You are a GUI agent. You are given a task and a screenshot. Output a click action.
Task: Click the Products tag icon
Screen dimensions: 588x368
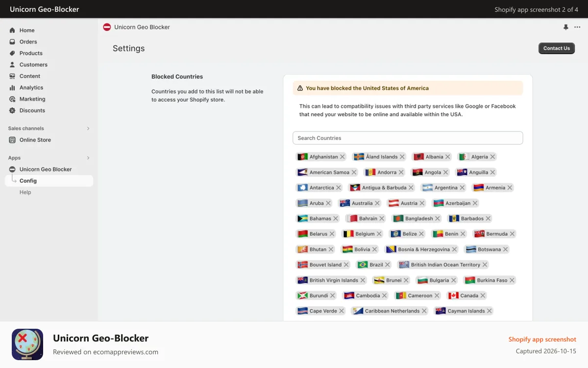[12, 53]
